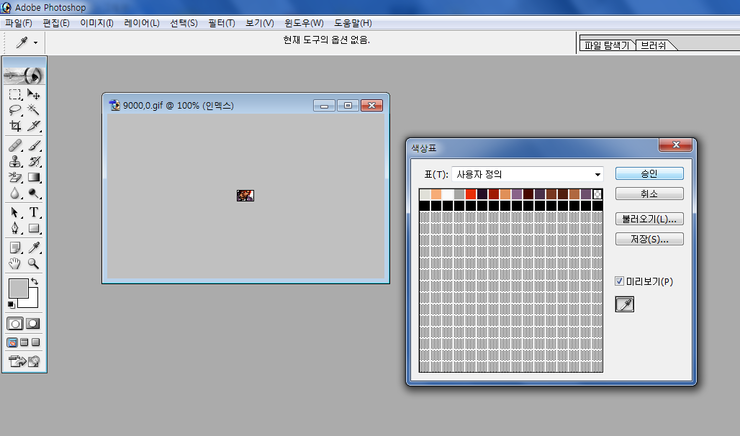Viewport: 740px width, 436px height.
Task: Select the Type tool
Action: click(x=33, y=212)
